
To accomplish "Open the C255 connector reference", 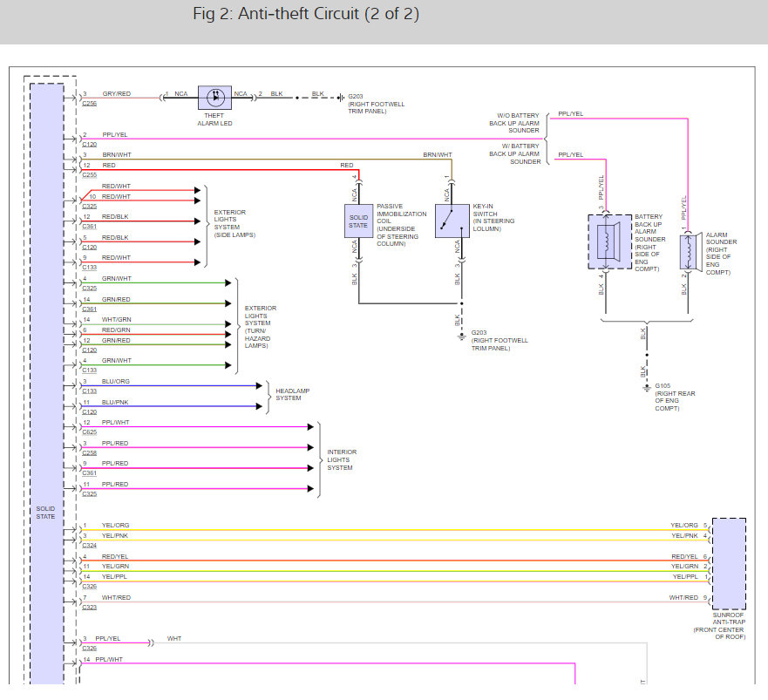I will (x=90, y=174).
